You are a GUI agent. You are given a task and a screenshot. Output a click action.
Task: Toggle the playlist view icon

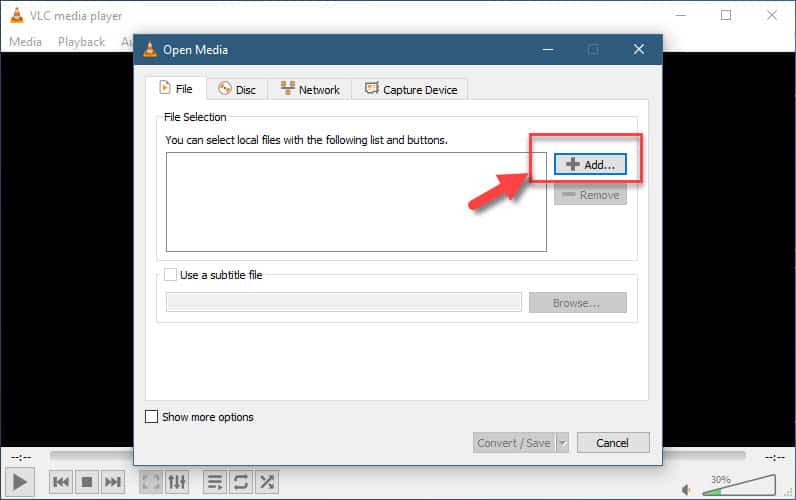pyautogui.click(x=215, y=482)
